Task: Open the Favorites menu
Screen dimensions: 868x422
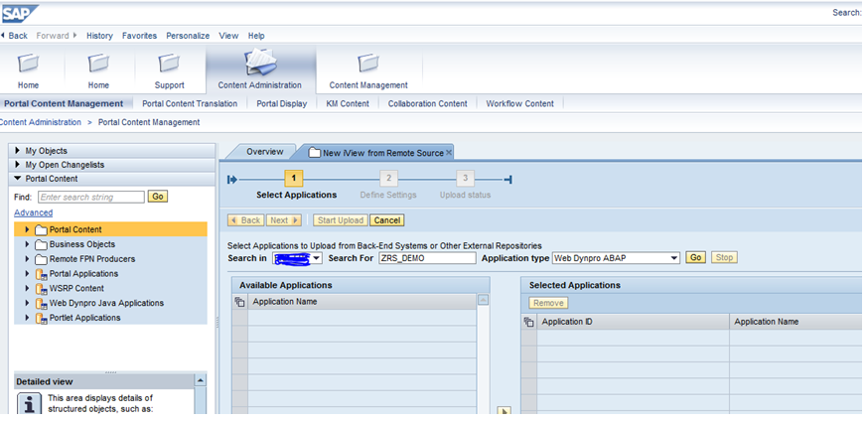Action: coord(139,36)
